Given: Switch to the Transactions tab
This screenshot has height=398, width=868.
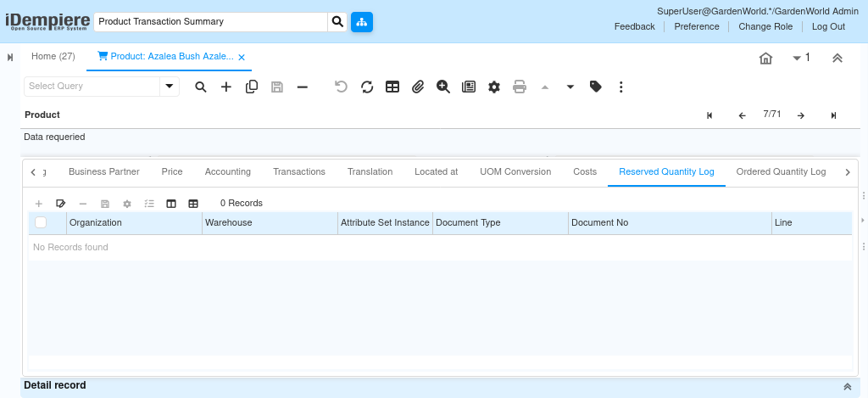Looking at the screenshot, I should click(x=299, y=171).
